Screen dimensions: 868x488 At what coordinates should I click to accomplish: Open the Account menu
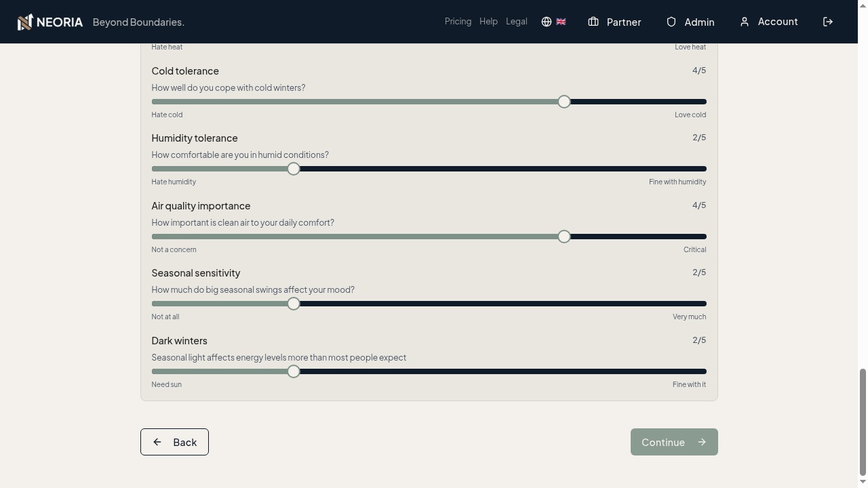coord(768,22)
